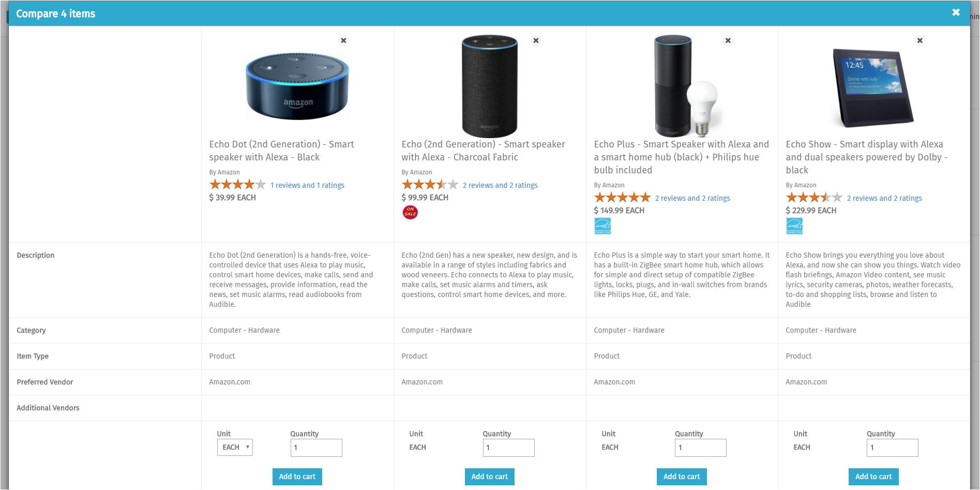
Task: Open Echo Dot's 1 reviews and 1 ratings
Action: [307, 185]
